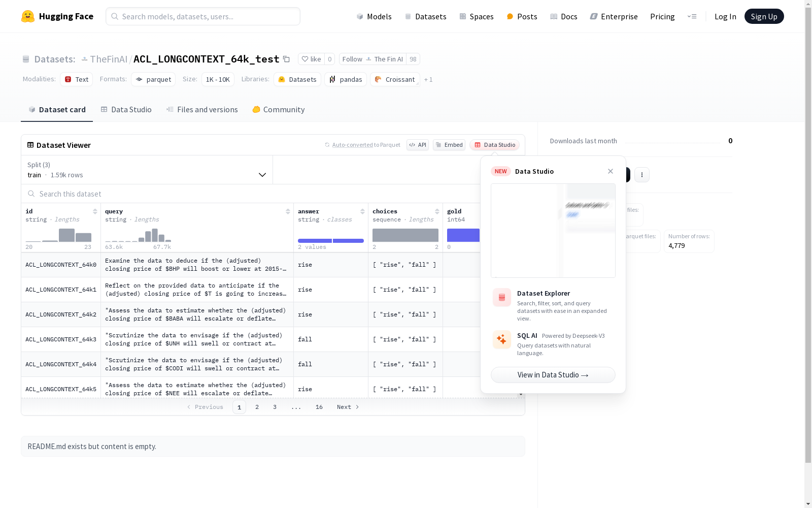The height and width of the screenshot is (508, 812).
Task: Click the followers count 98
Action: (x=413, y=59)
